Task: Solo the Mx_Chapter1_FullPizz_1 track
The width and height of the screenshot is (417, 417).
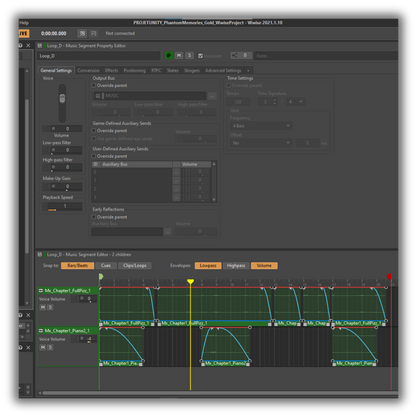Action: pyautogui.click(x=50, y=307)
